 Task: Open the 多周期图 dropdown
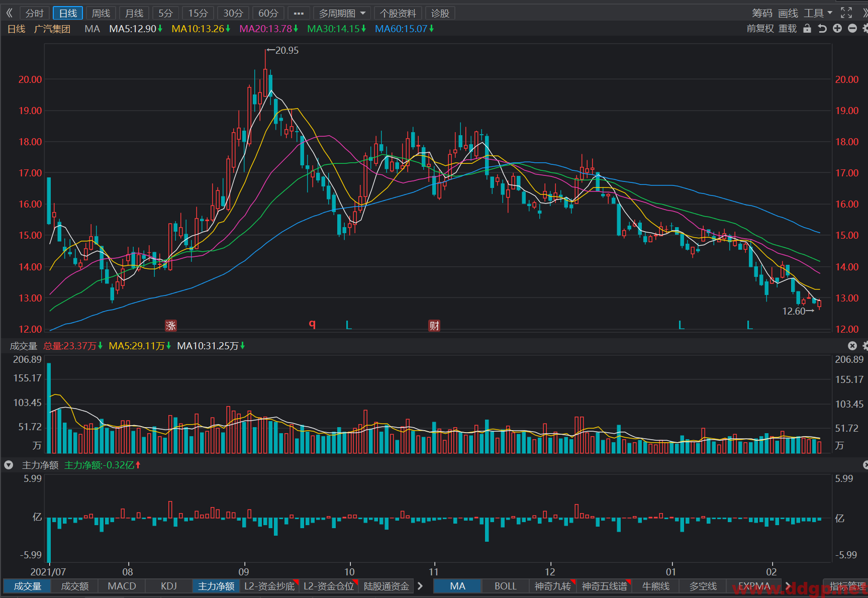(342, 13)
